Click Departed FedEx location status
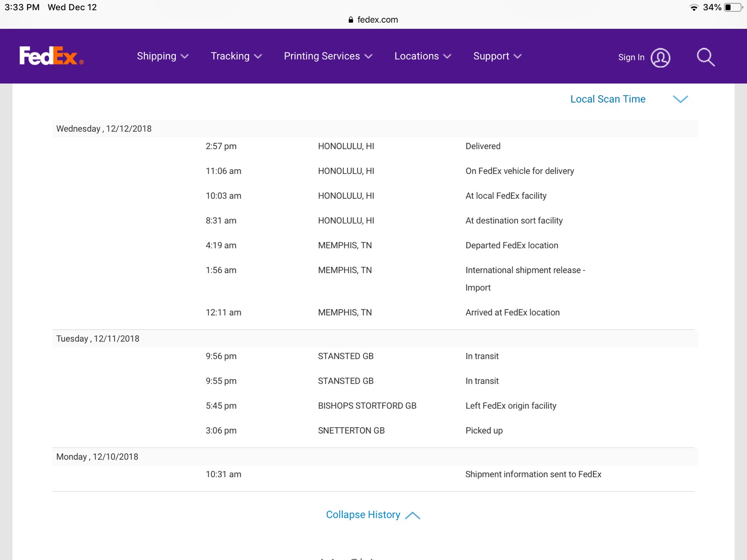The height and width of the screenshot is (560, 747). click(512, 245)
